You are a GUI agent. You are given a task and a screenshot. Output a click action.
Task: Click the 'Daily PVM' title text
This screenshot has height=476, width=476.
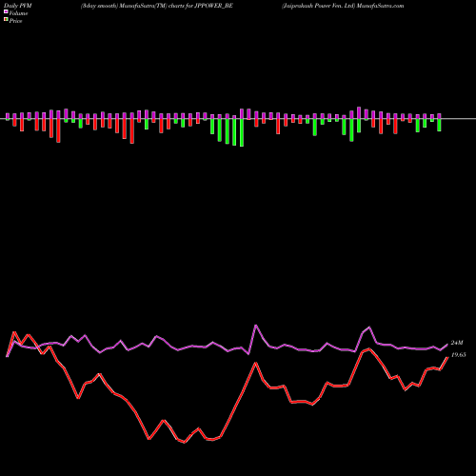(18, 6)
